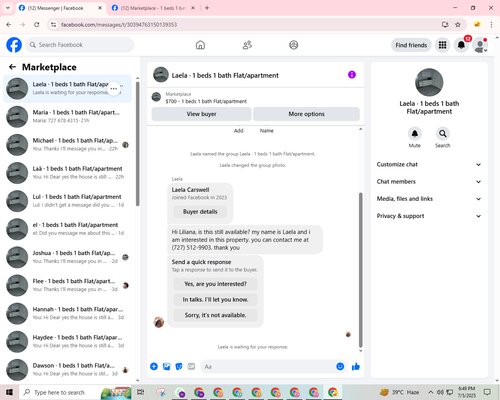Open the Joshua chat conversation
This screenshot has height=400, width=500.
click(68, 257)
